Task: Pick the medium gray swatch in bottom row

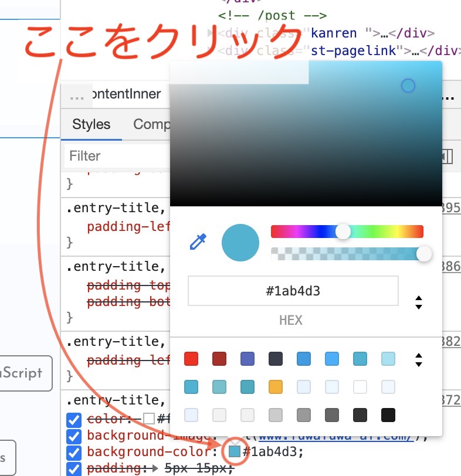Action: [304, 415]
